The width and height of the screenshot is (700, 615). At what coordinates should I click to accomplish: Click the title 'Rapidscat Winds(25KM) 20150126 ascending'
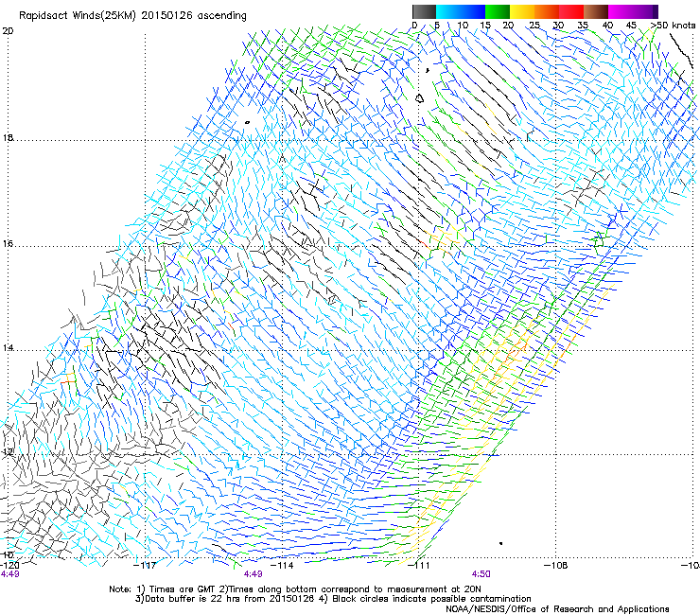coord(132,16)
